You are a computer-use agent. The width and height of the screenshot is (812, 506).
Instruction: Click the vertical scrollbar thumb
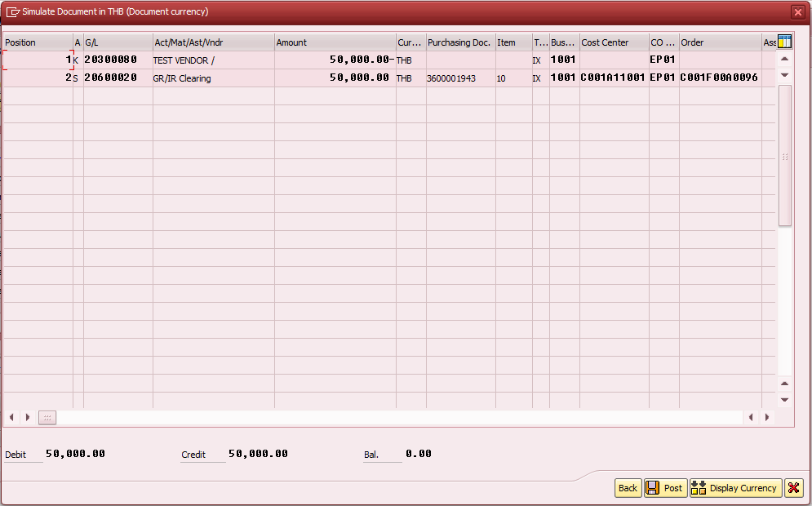coord(784,155)
